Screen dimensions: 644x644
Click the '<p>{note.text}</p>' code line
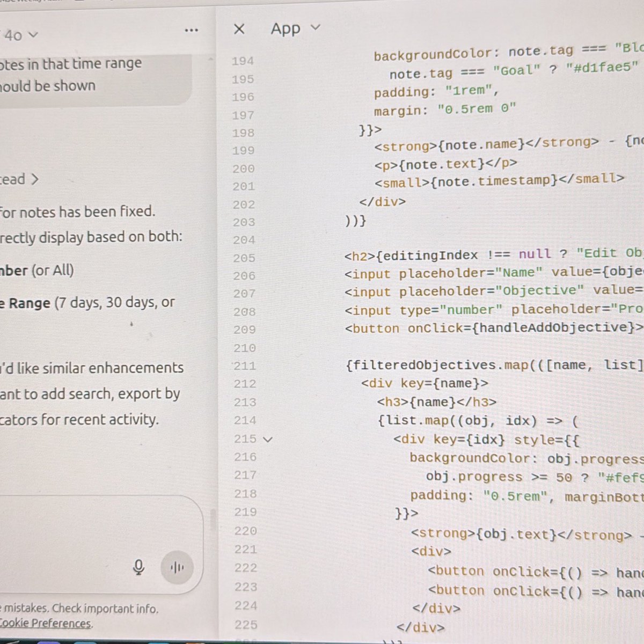(x=446, y=164)
